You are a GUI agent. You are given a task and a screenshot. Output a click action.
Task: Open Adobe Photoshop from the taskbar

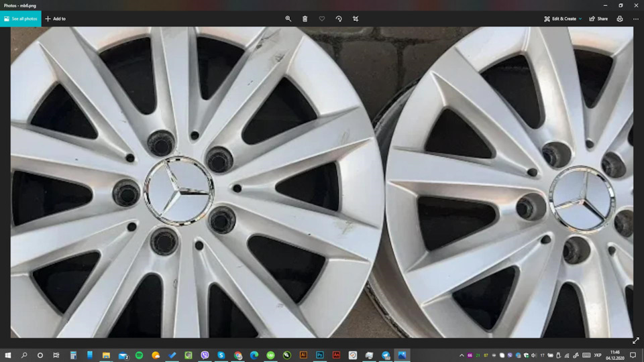[x=320, y=355]
